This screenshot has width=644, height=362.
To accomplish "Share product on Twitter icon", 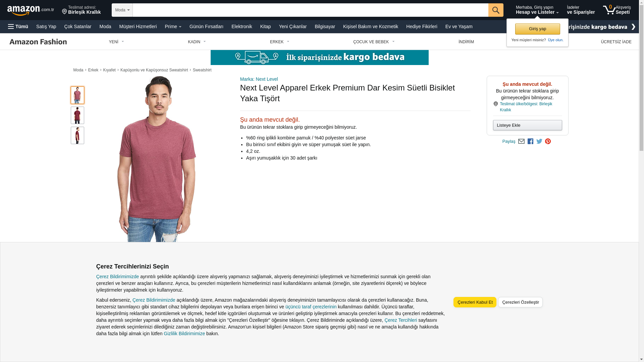I will point(539,141).
